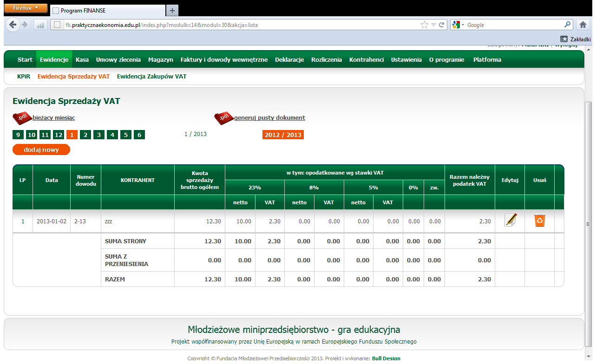Select month 6 button
This screenshot has width=596, height=364.
[139, 135]
